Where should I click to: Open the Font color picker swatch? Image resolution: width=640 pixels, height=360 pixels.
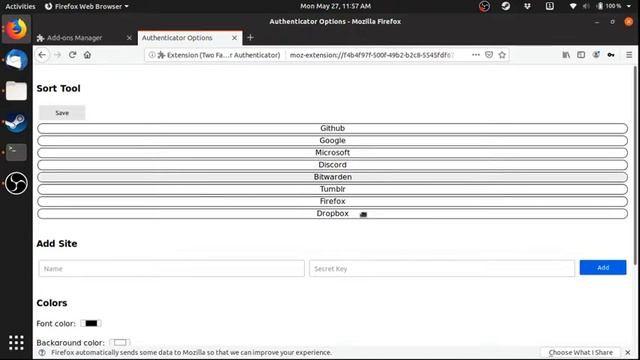(91, 323)
